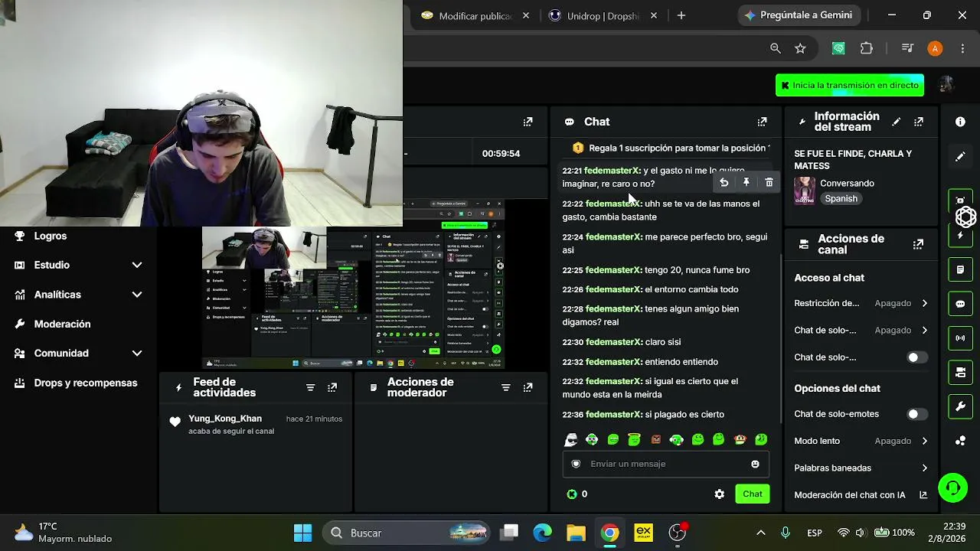Click Inicia la transmisión en directo
The height and width of the screenshot is (551, 980).
(x=850, y=85)
